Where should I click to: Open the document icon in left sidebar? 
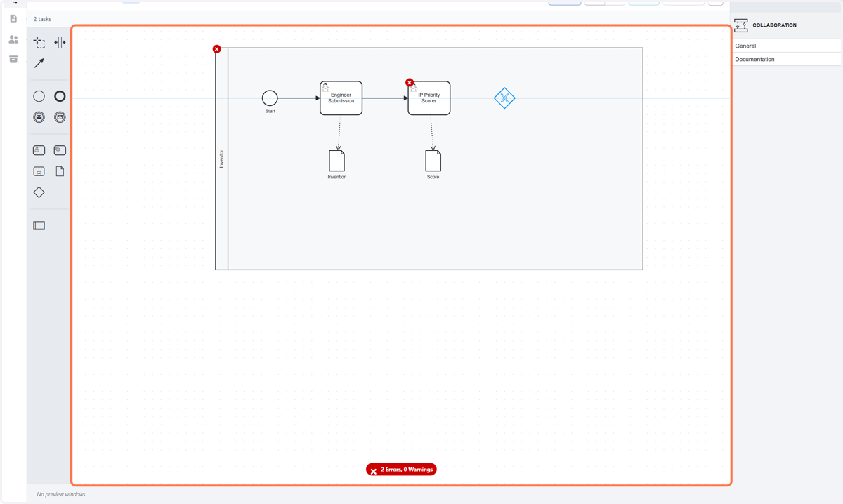click(13, 19)
